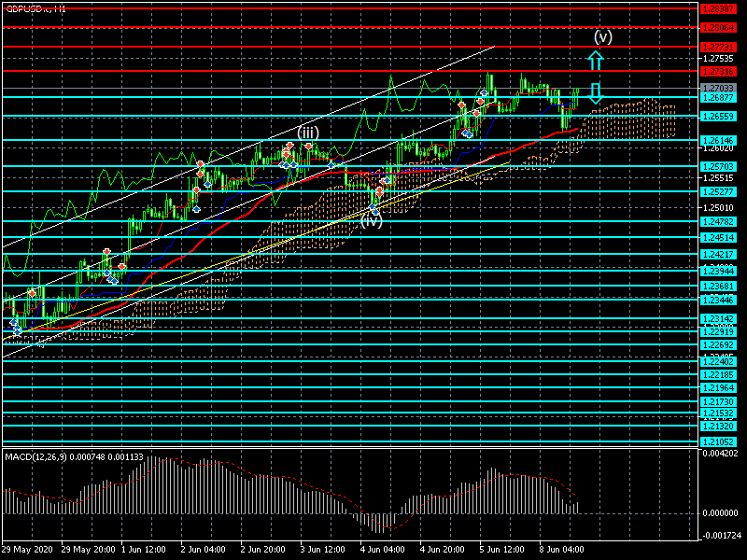
Task: Click the 1.25515 price scale value
Action: click(x=718, y=178)
